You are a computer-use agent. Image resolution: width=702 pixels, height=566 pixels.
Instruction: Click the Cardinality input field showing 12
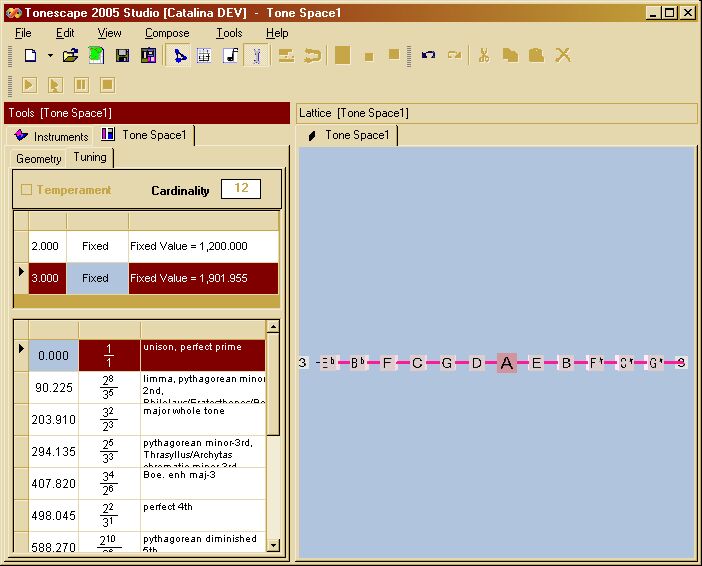[x=241, y=189]
